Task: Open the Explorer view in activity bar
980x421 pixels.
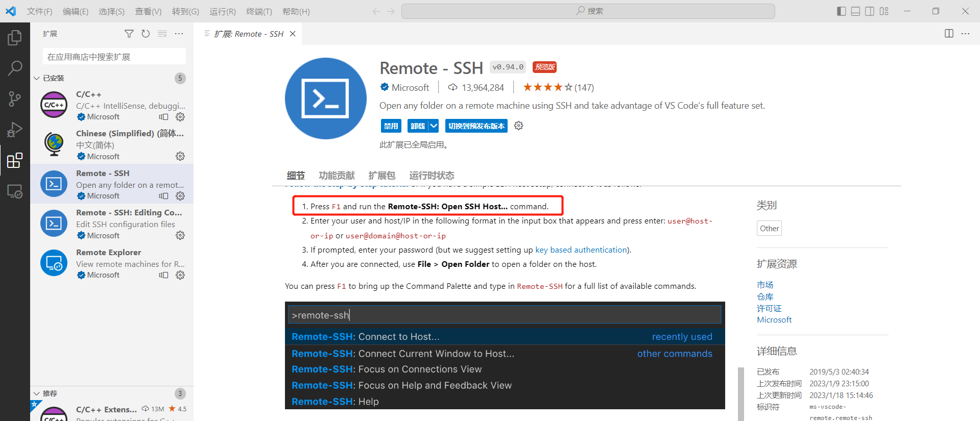Action: 15,37
